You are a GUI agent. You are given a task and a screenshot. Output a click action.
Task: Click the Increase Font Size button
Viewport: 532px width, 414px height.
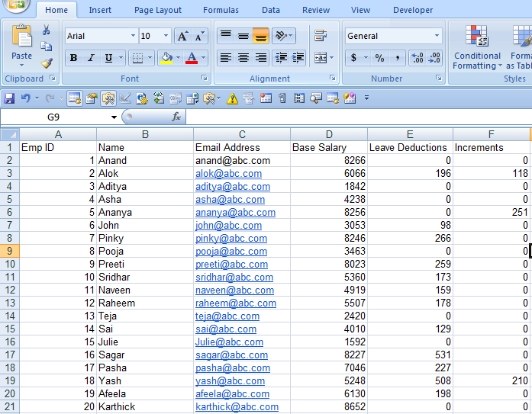(182, 37)
